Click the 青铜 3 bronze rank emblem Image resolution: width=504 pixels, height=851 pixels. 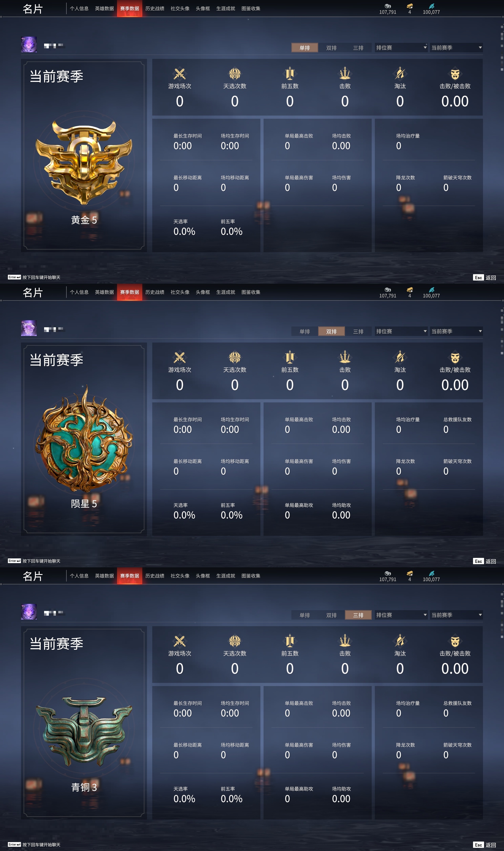(84, 730)
